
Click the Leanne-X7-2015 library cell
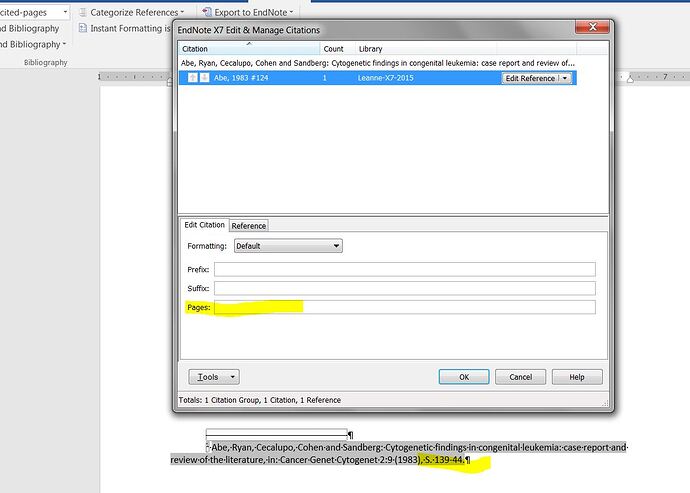[x=385, y=78]
